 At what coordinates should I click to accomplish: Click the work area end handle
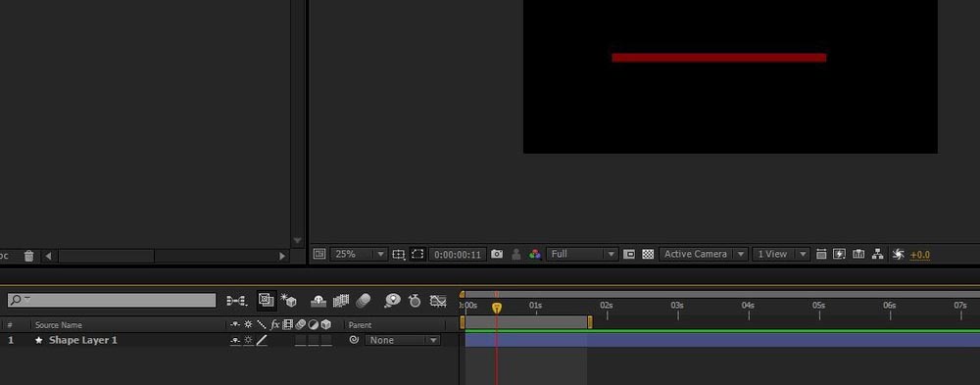[589, 322]
